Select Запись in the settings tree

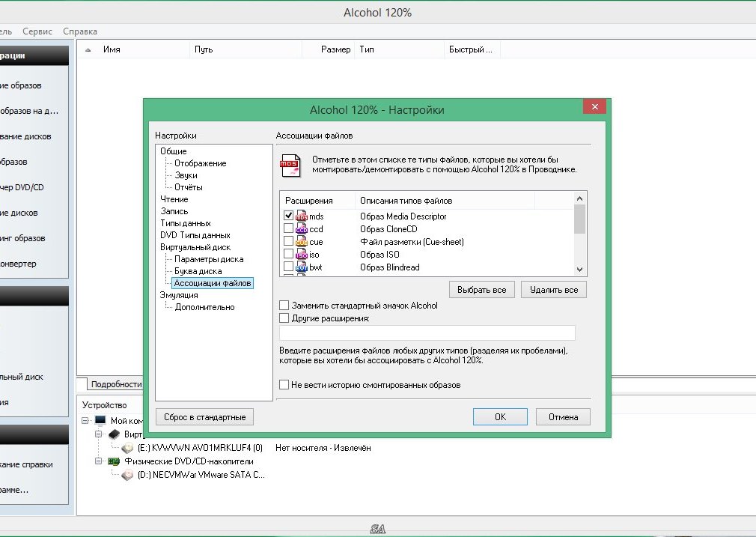tap(174, 211)
